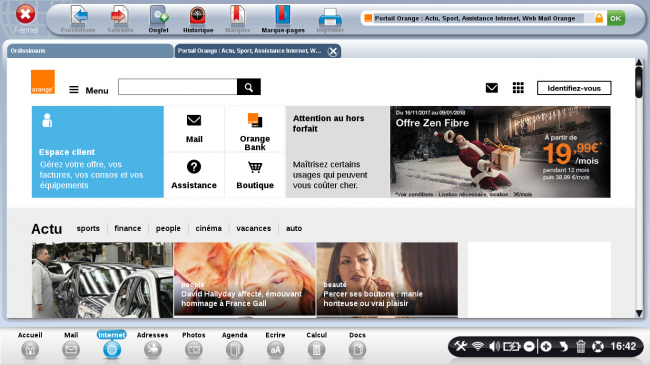
Task: Click the scrollbar down arrow
Action: tap(639, 314)
